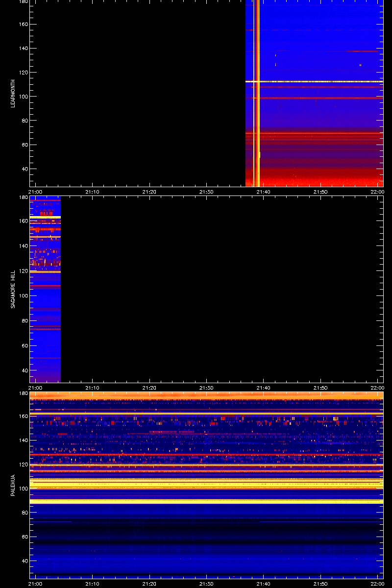Click the 160 frequency tick on the Learmonth axis
392x588 pixels.
[x=24, y=24]
